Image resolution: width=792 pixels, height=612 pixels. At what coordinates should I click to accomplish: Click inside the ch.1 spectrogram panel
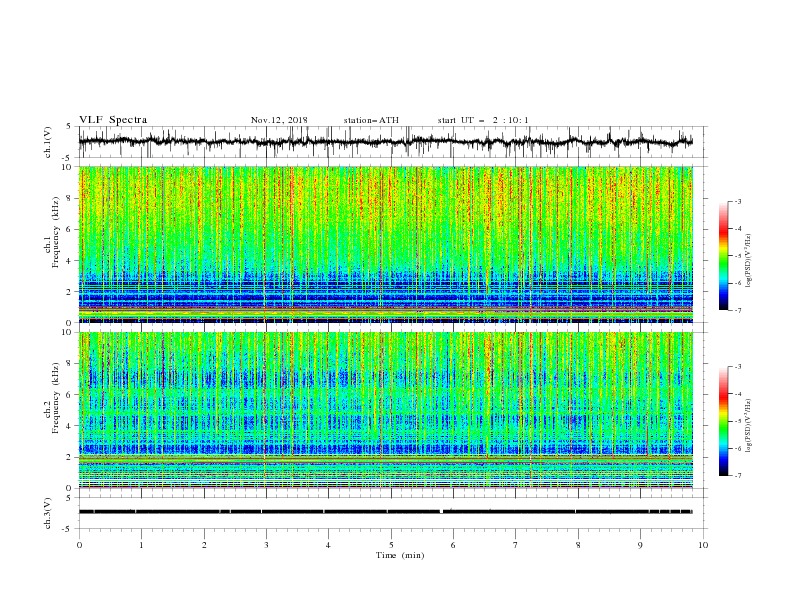(x=386, y=244)
